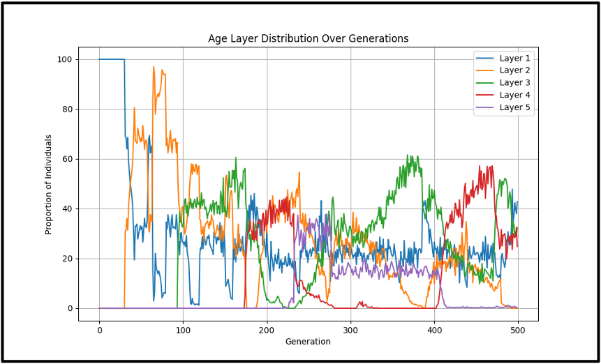
Task: Click the x-axis tick label 300
Action: pos(350,329)
